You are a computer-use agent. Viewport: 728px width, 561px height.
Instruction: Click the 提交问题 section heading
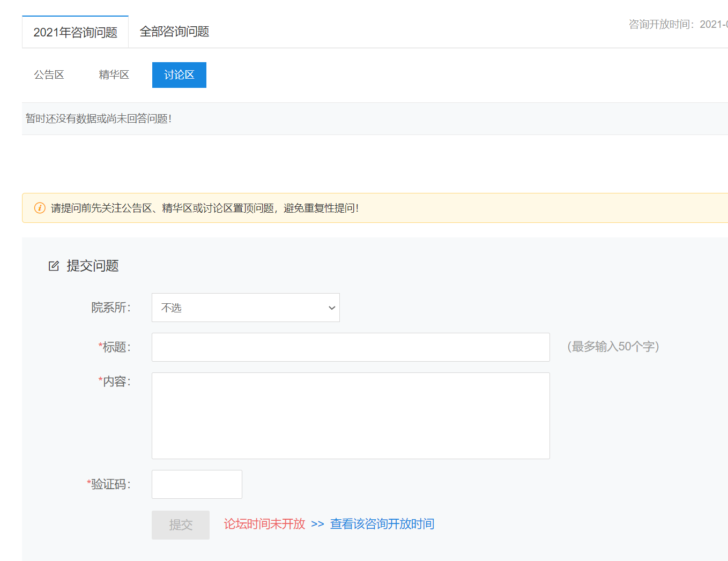(x=93, y=266)
